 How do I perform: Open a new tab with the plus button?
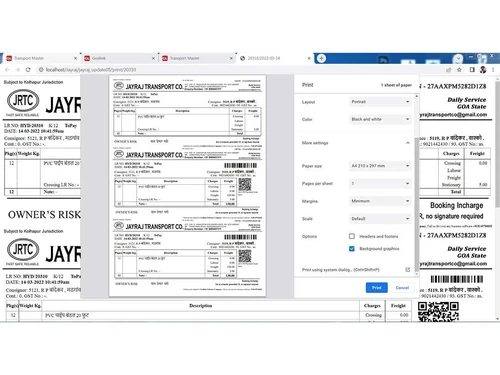click(x=321, y=58)
